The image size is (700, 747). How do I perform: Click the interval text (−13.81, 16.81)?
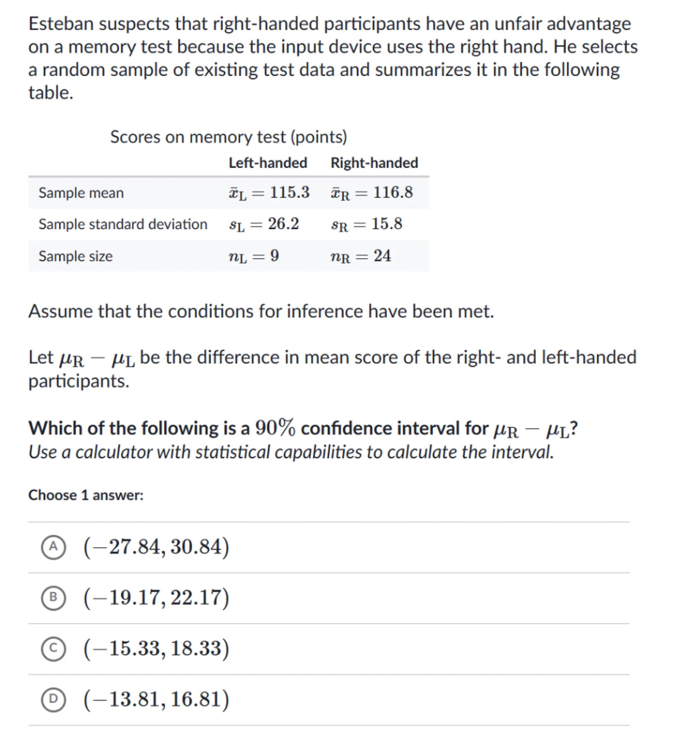tap(156, 699)
